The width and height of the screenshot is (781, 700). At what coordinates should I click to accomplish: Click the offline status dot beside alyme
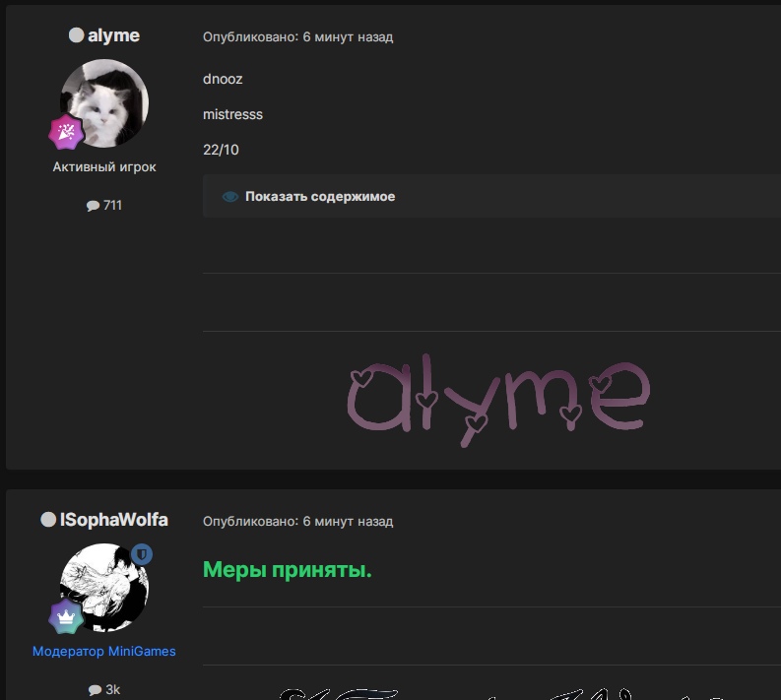click(x=76, y=35)
